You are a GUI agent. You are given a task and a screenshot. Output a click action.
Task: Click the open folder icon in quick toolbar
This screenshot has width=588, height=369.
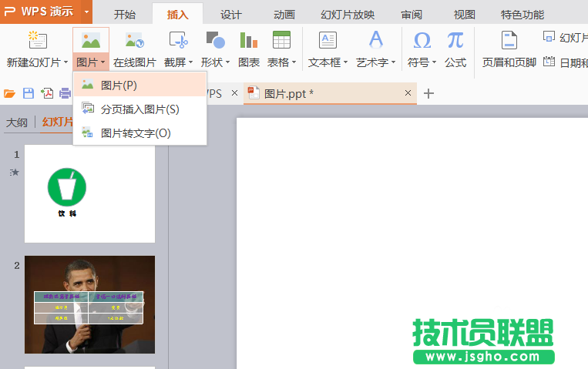tap(10, 94)
